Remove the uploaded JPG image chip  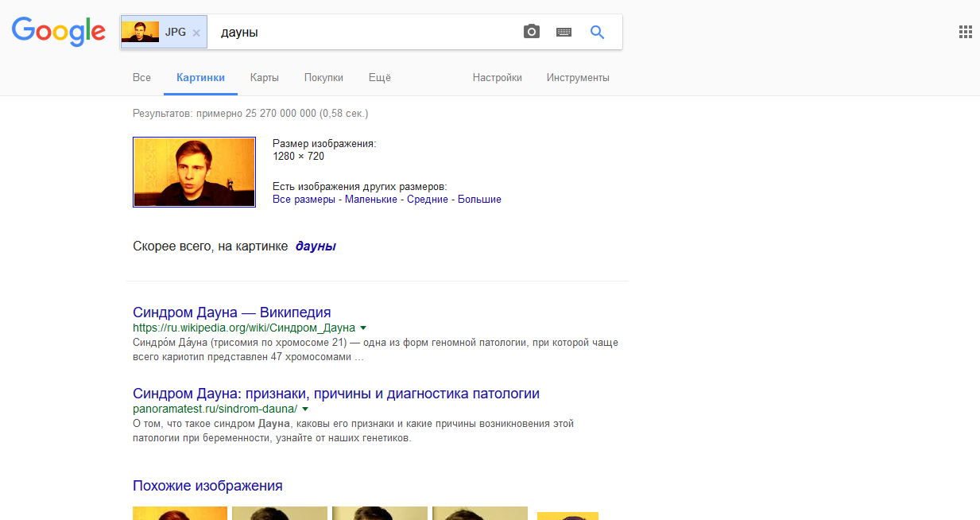click(x=196, y=33)
